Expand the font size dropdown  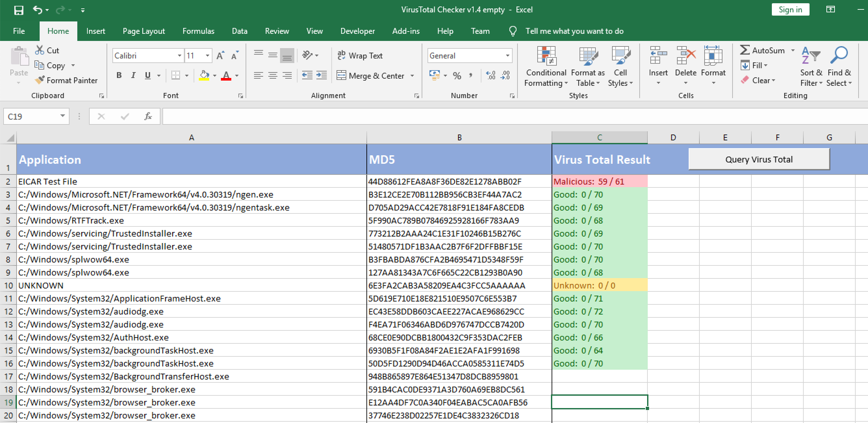207,56
